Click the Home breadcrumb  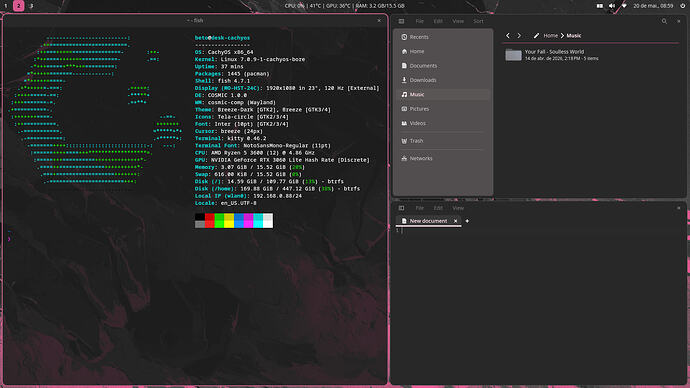tap(550, 36)
